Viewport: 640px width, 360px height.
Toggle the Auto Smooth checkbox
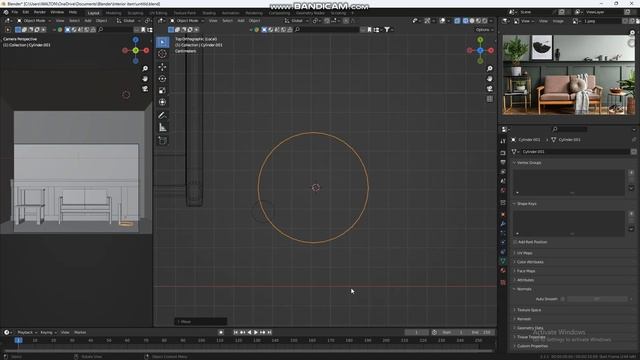(563, 299)
